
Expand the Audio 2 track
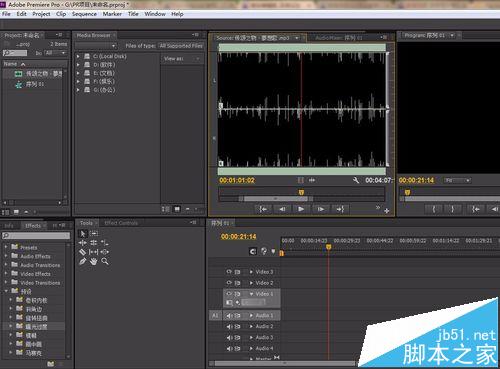251,326
